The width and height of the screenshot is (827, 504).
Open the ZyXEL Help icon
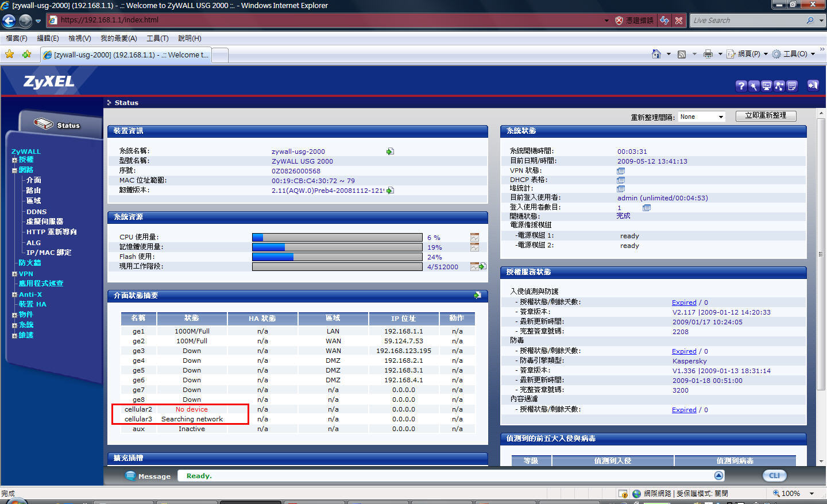(741, 86)
